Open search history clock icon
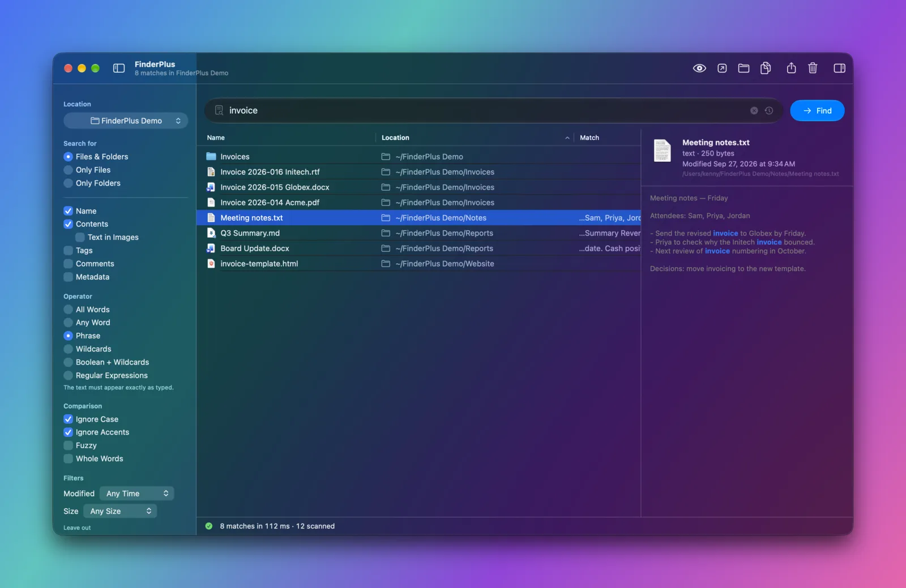This screenshot has height=588, width=906. 769,111
